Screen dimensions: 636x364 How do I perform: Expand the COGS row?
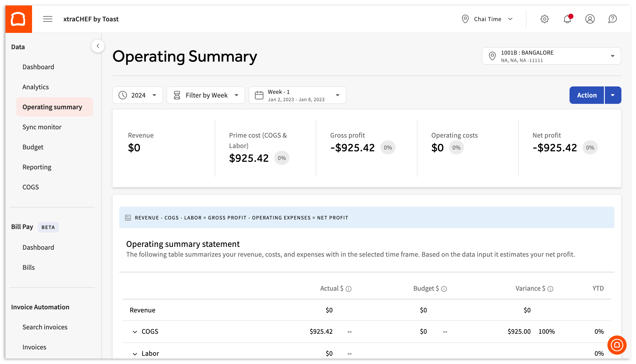(x=135, y=332)
